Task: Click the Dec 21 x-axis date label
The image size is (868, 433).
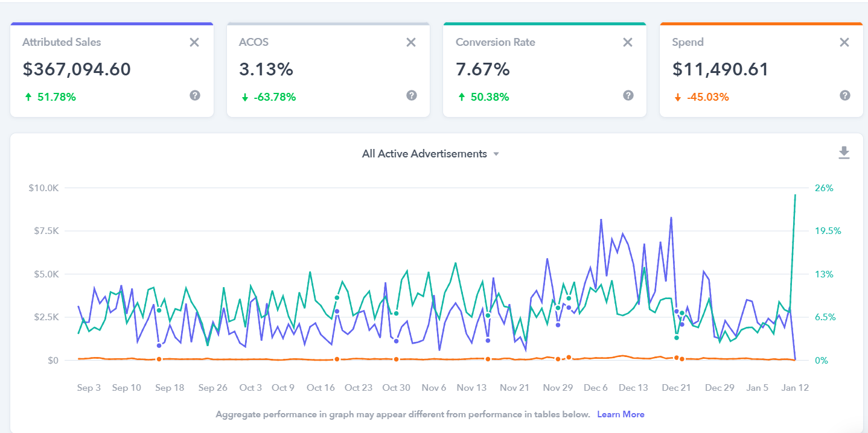Action: tap(676, 388)
